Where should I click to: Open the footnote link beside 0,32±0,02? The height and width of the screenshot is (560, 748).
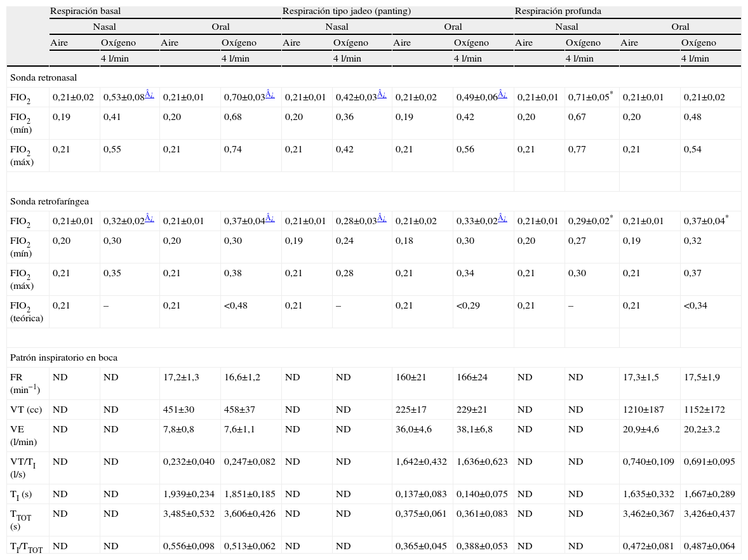pyautogui.click(x=149, y=218)
